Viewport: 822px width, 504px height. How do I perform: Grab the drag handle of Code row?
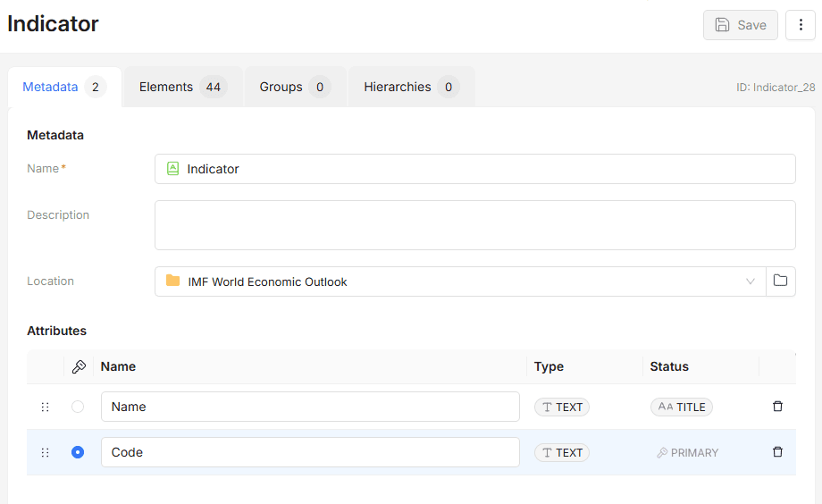pyautogui.click(x=45, y=452)
